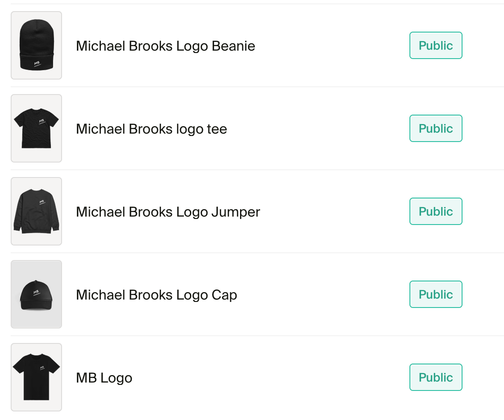Click the Michael Brooks logo tee name

click(151, 129)
